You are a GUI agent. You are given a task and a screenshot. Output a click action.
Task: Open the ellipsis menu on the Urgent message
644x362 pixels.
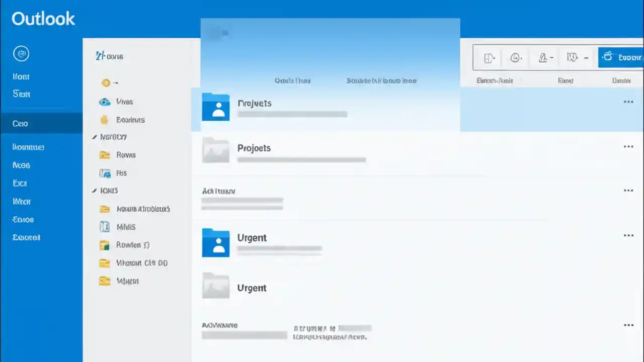(628, 235)
